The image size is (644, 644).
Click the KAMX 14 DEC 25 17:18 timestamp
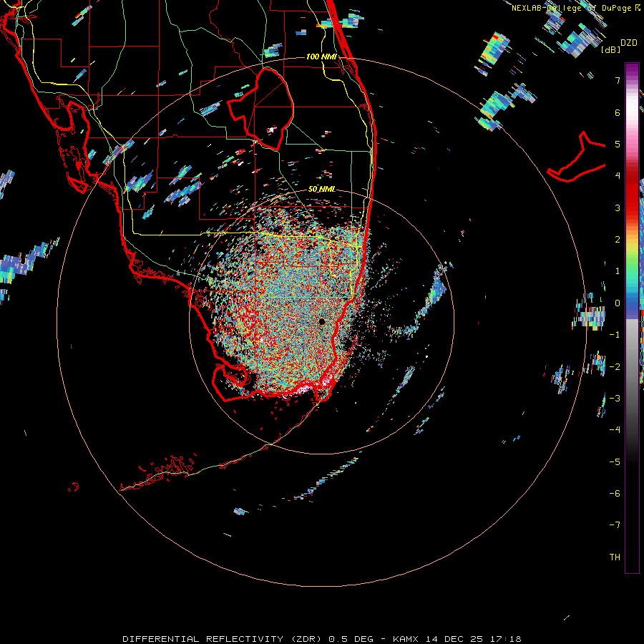pos(457,639)
